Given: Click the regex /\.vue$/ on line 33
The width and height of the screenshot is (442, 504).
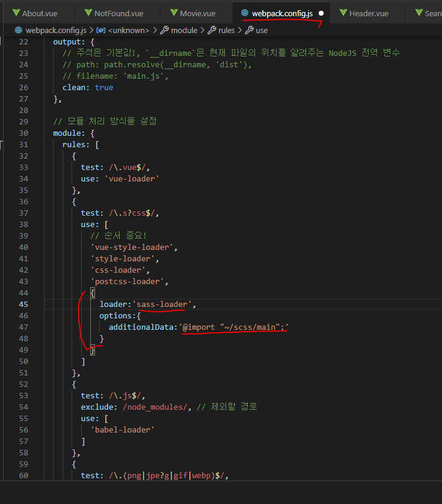Looking at the screenshot, I should pos(127,168).
